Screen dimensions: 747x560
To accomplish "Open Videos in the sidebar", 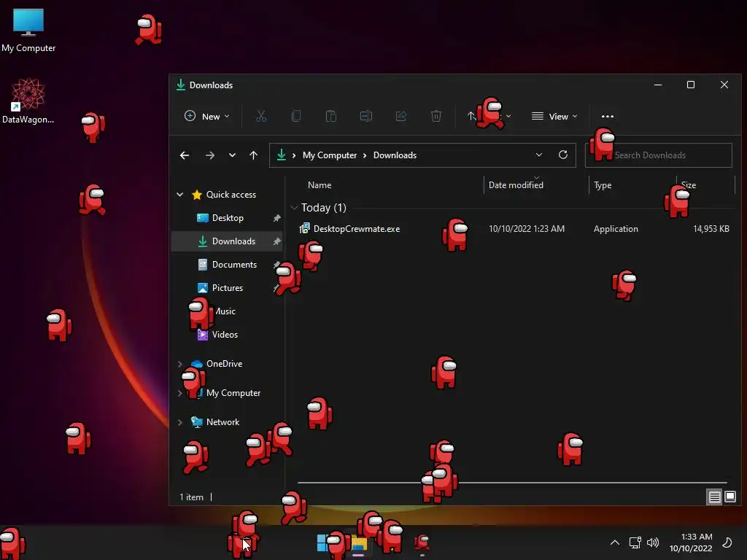I will point(225,334).
